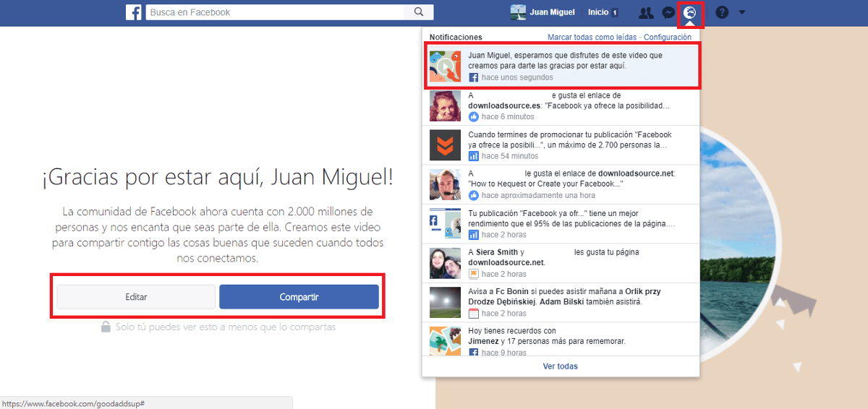The height and width of the screenshot is (409, 868).
Task: Click Marcar todas como leídas link
Action: pyautogui.click(x=593, y=37)
